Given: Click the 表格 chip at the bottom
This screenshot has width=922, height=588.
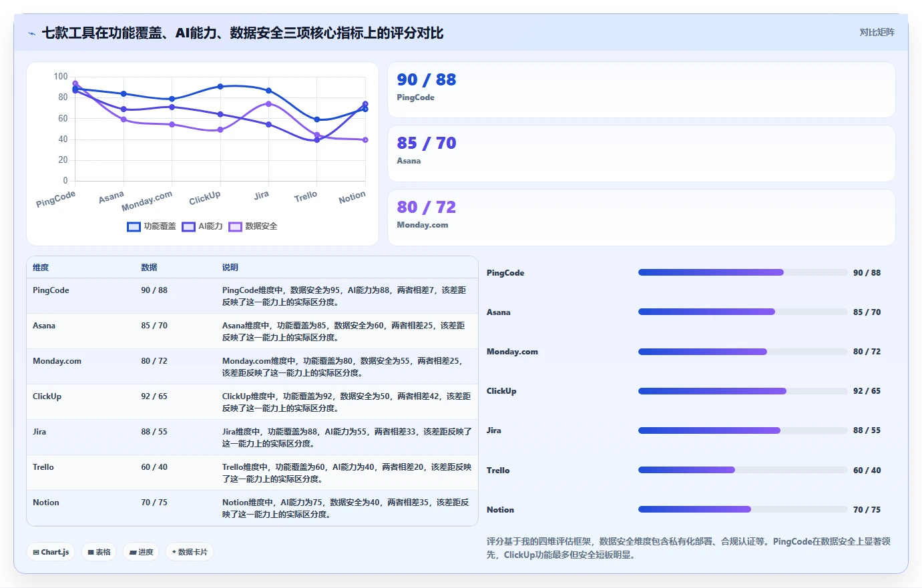Looking at the screenshot, I should (x=99, y=552).
